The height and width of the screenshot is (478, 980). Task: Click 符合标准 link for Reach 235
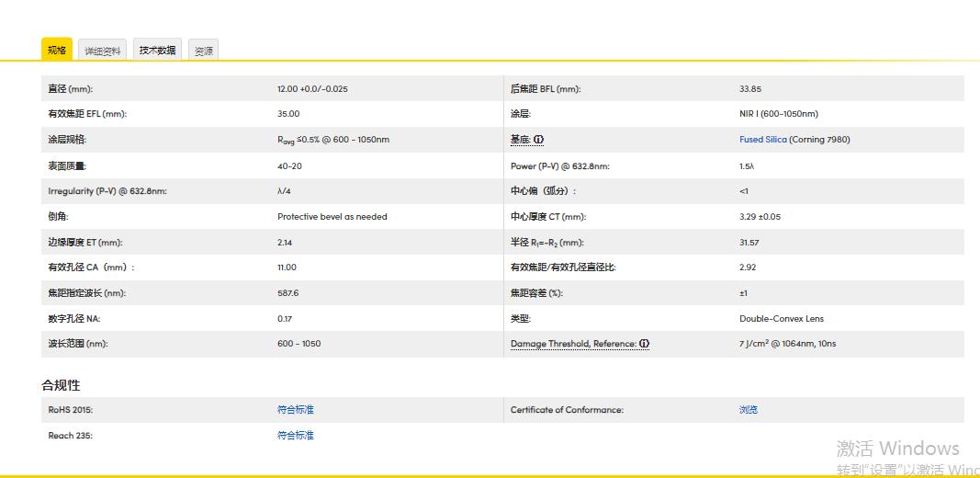tap(295, 436)
